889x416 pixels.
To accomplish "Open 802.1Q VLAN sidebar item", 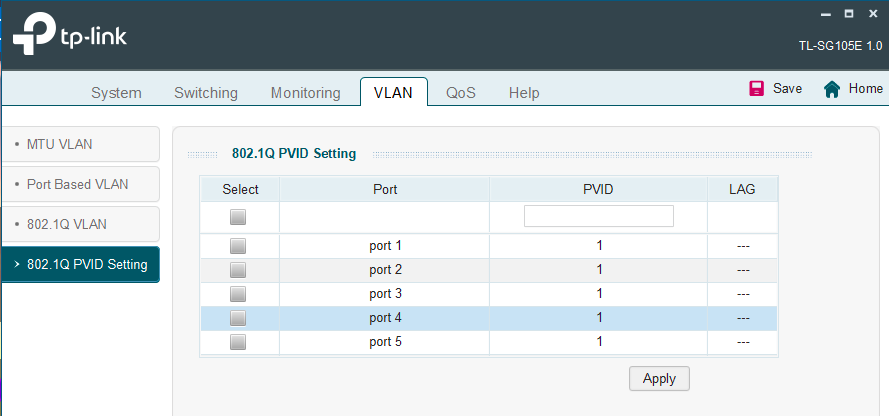I will pyautogui.click(x=67, y=224).
